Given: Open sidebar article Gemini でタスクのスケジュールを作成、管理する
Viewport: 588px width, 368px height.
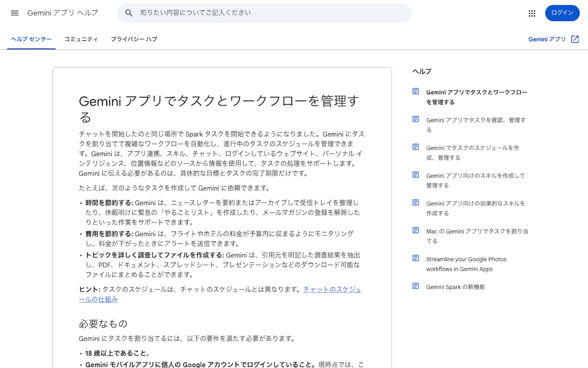Looking at the screenshot, I should tap(473, 153).
